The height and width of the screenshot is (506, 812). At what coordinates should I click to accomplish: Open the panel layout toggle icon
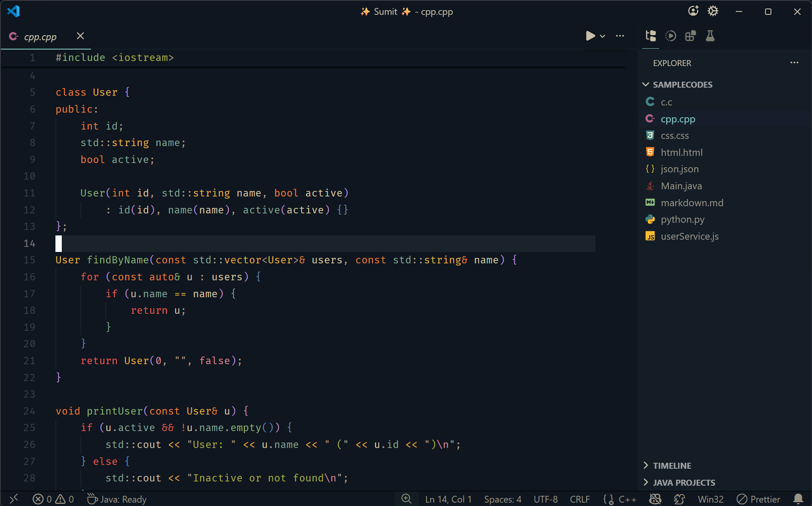point(690,36)
